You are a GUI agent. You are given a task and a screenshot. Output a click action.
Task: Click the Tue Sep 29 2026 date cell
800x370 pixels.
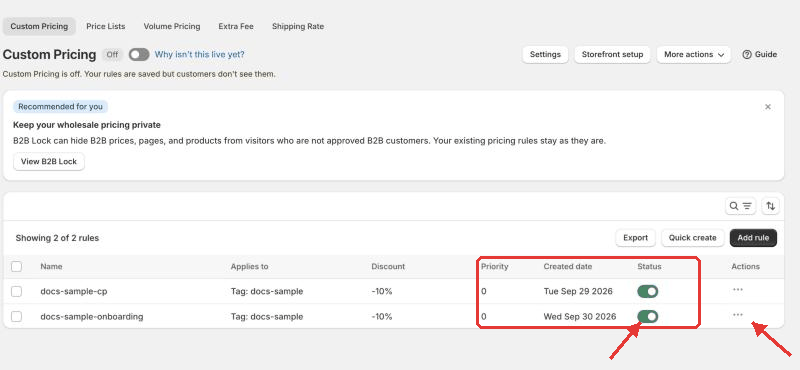578,291
